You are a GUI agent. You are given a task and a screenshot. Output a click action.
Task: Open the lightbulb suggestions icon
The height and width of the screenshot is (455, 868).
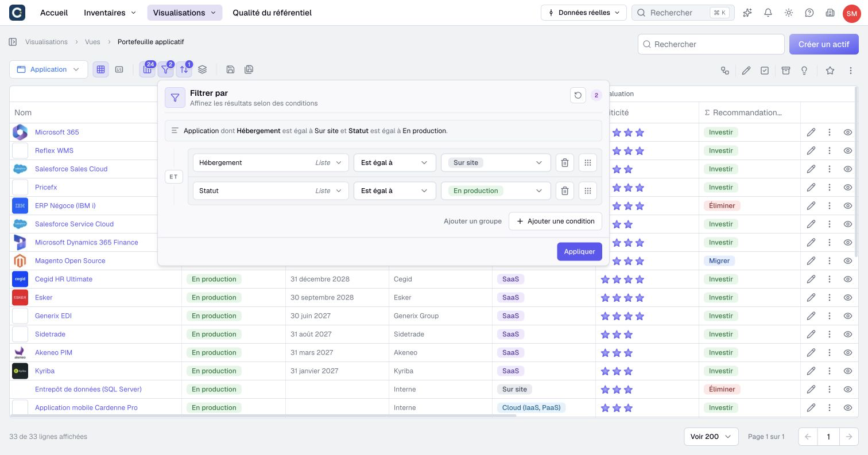(804, 71)
